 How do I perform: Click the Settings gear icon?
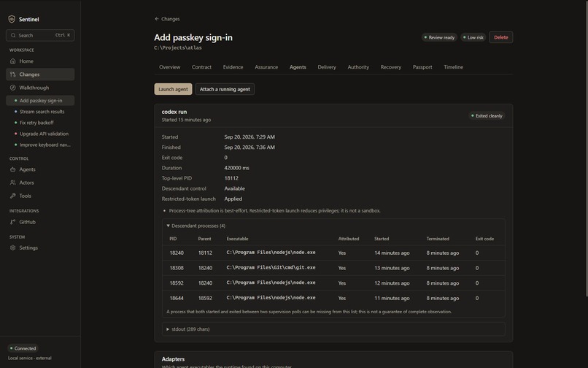[x=12, y=248]
